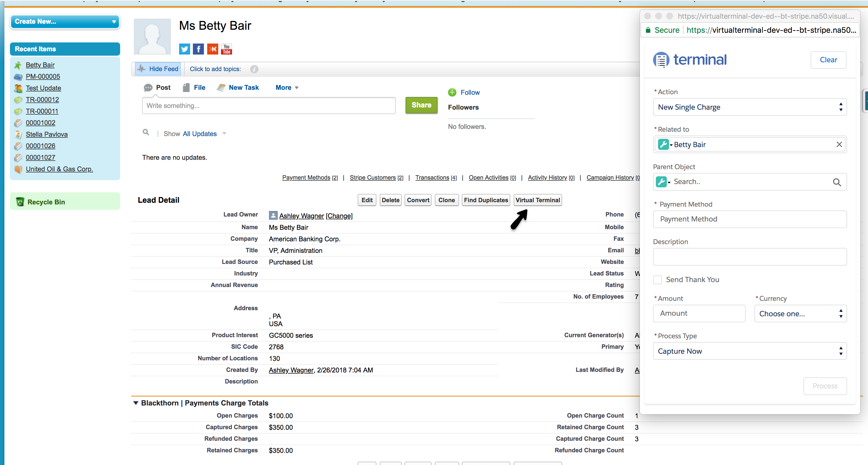Viewport: 868px width, 465px height.
Task: Click the Find Duplicates button
Action: click(486, 200)
